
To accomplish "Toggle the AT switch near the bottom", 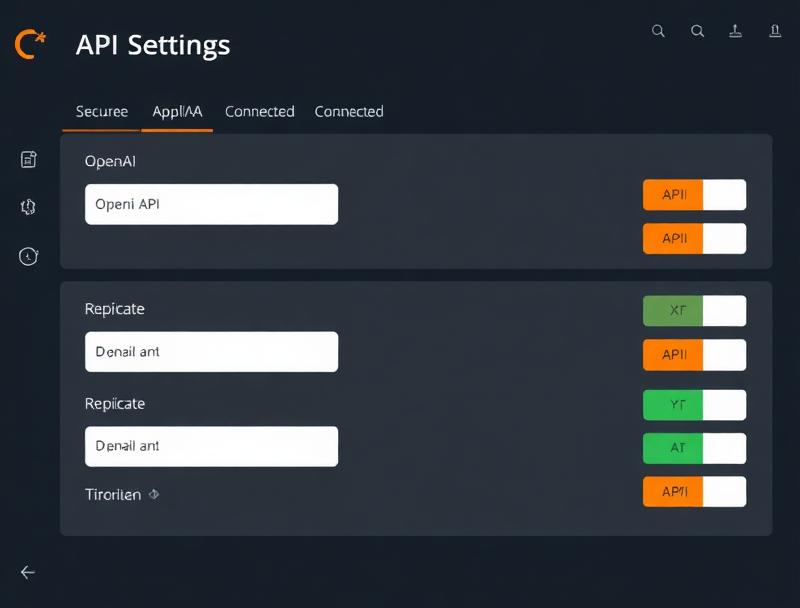I will click(x=694, y=448).
